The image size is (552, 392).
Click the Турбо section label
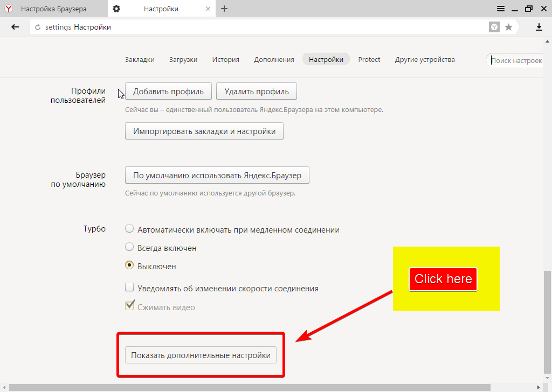(x=94, y=229)
